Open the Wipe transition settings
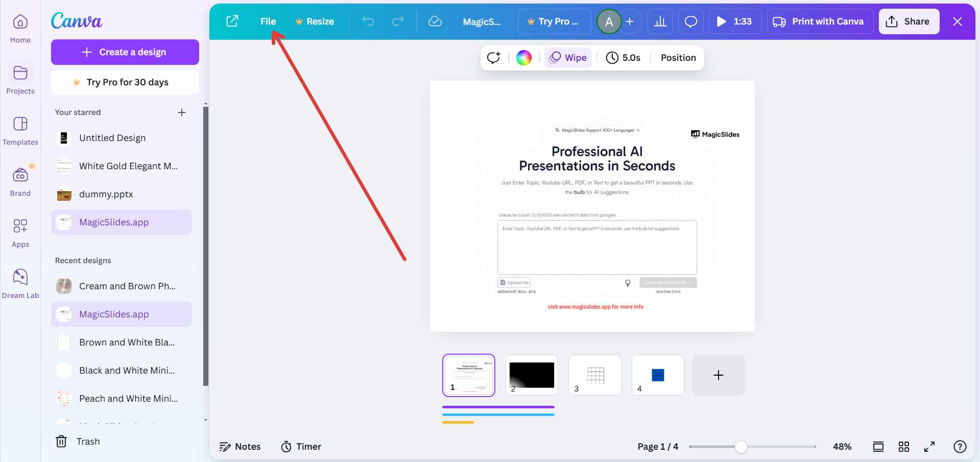Viewport: 980px width, 462px height. 568,58
